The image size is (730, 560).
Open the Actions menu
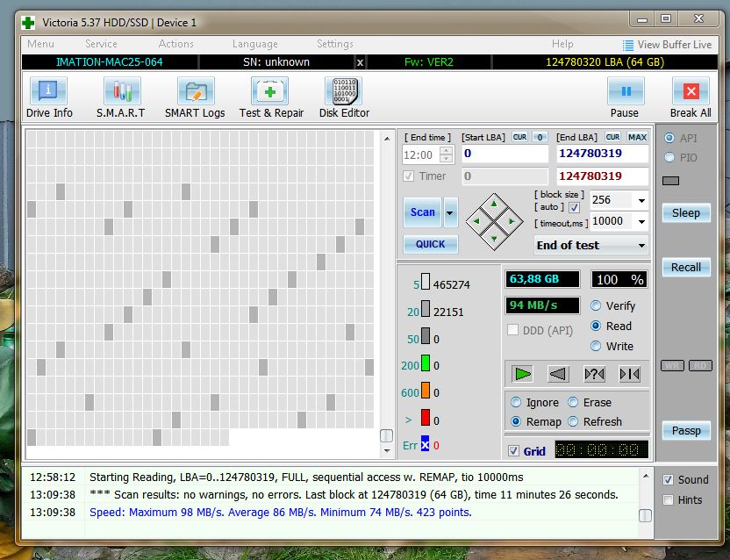176,44
